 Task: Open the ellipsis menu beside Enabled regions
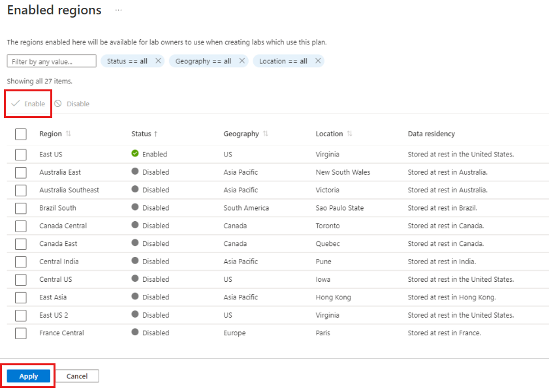(x=118, y=10)
